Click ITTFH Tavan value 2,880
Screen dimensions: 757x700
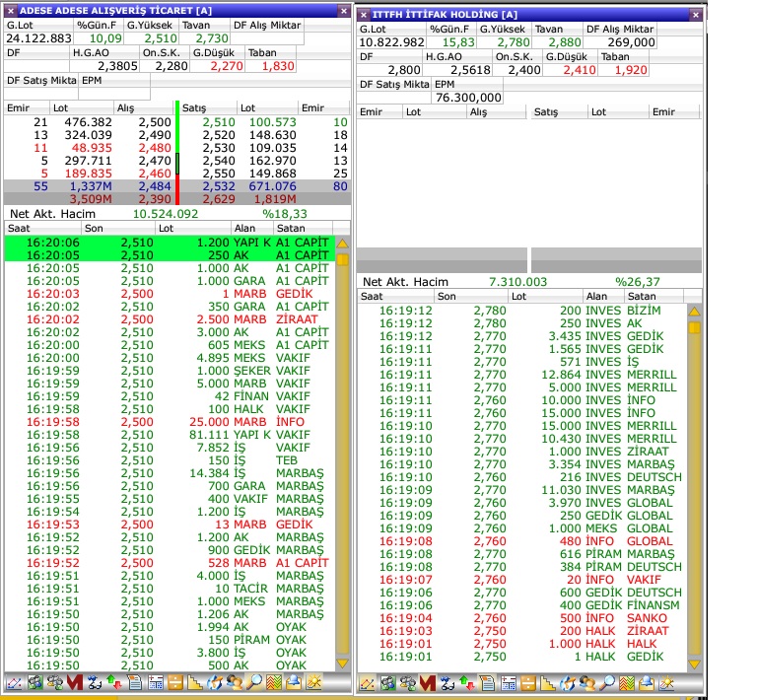tap(558, 42)
